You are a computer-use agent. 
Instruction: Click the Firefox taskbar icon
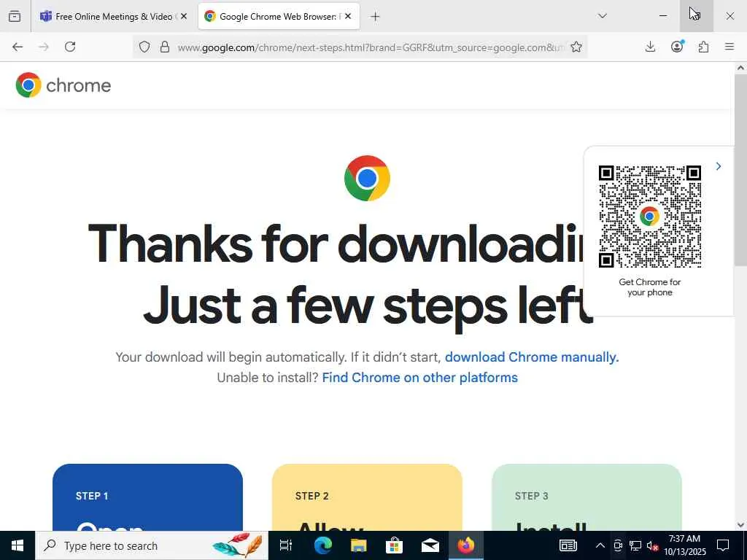pyautogui.click(x=466, y=545)
